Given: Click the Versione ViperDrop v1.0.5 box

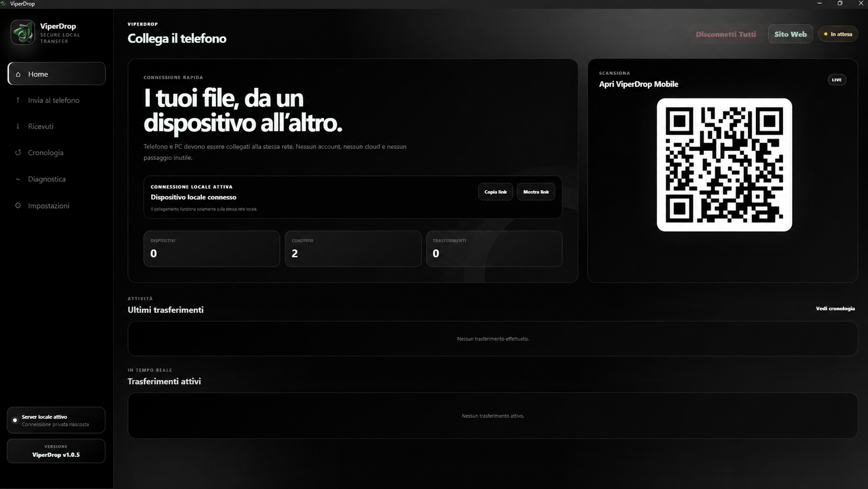Looking at the screenshot, I should 56,451.
